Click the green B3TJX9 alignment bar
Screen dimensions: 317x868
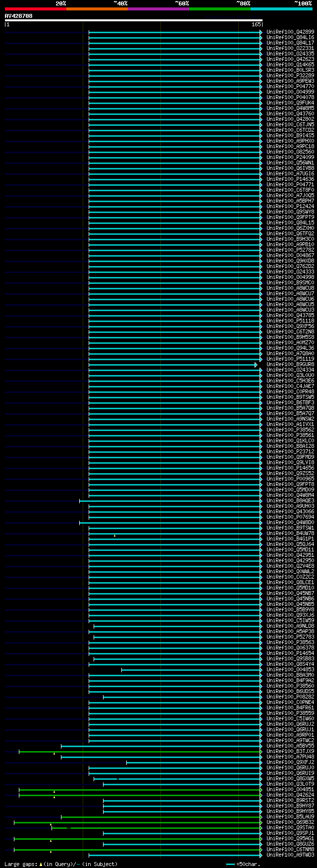140,752
